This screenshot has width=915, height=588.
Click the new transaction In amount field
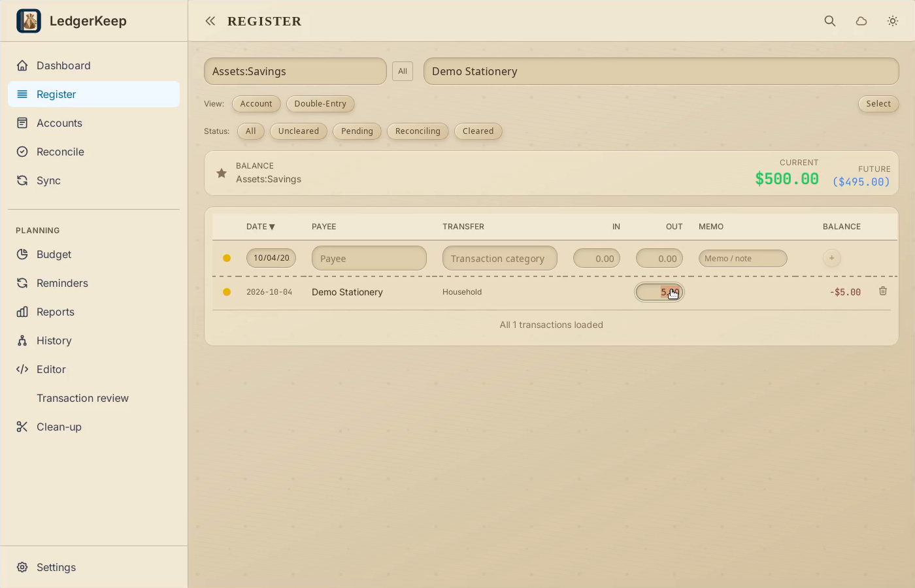click(597, 258)
